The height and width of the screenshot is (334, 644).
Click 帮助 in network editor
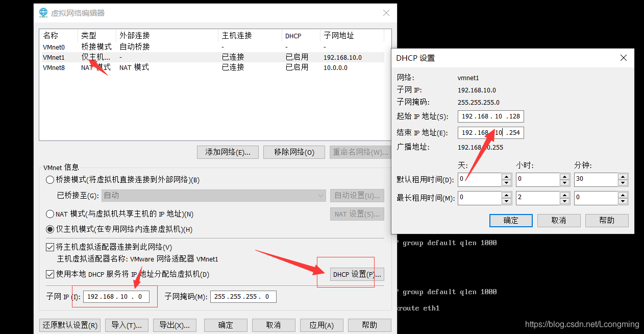369,325
